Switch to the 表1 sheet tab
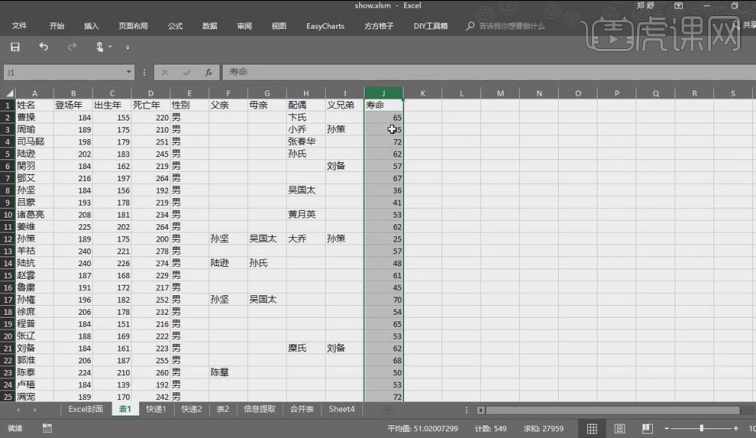Screen dimensions: 756x438 125,409
